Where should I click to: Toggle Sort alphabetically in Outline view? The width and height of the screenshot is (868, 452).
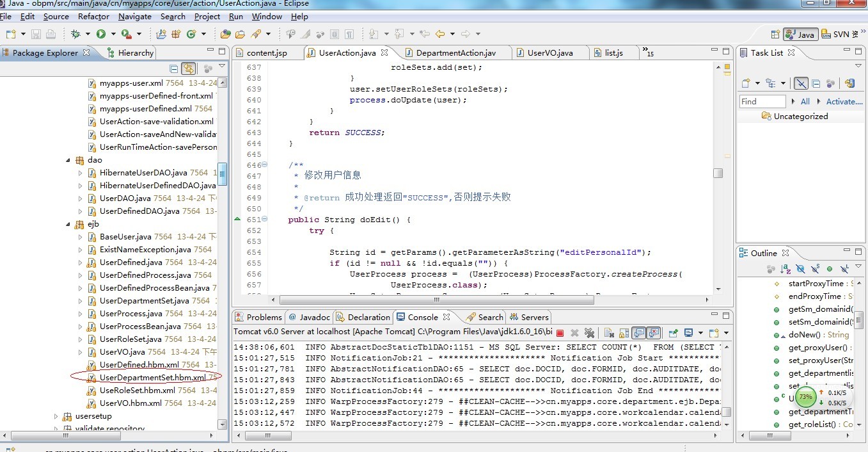coord(785,269)
